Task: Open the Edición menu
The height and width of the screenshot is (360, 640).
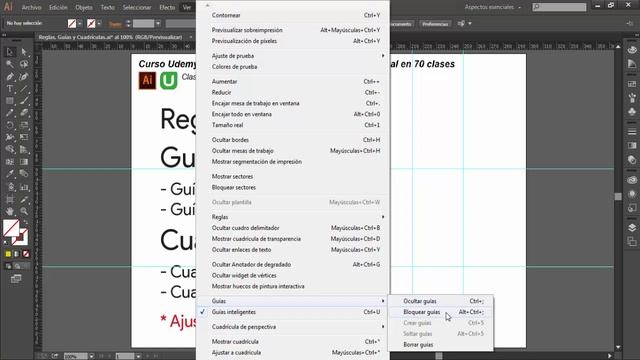Action: tap(58, 7)
